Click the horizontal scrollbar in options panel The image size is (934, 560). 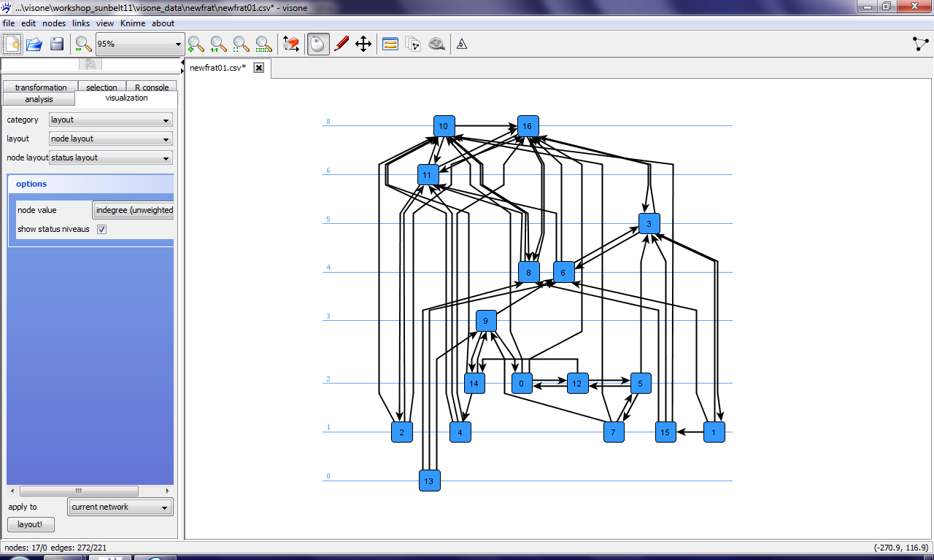[79, 491]
